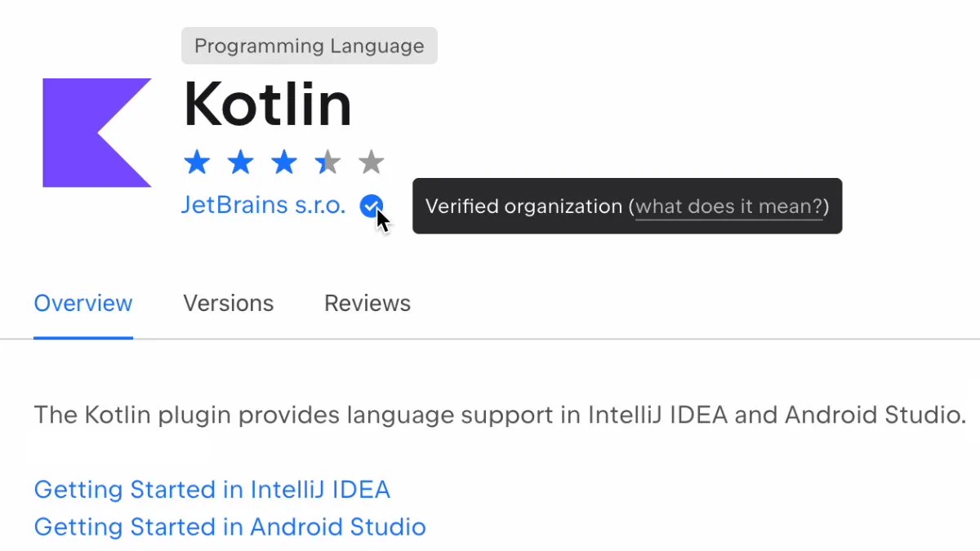The height and width of the screenshot is (551, 980).
Task: Open the JetBrains s.r.o. vendor page
Action: [x=264, y=205]
